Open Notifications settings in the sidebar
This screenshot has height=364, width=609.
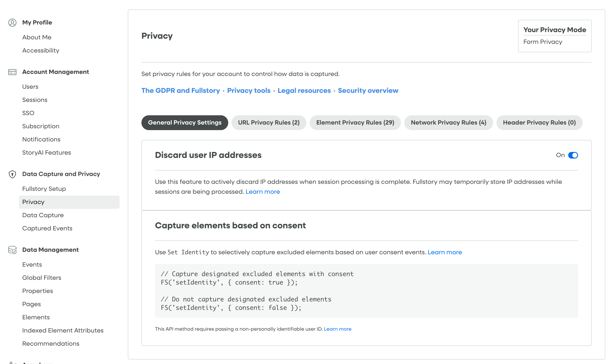click(41, 139)
